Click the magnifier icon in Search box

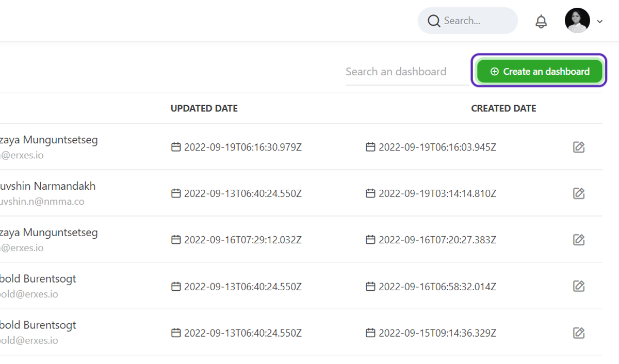pos(434,21)
